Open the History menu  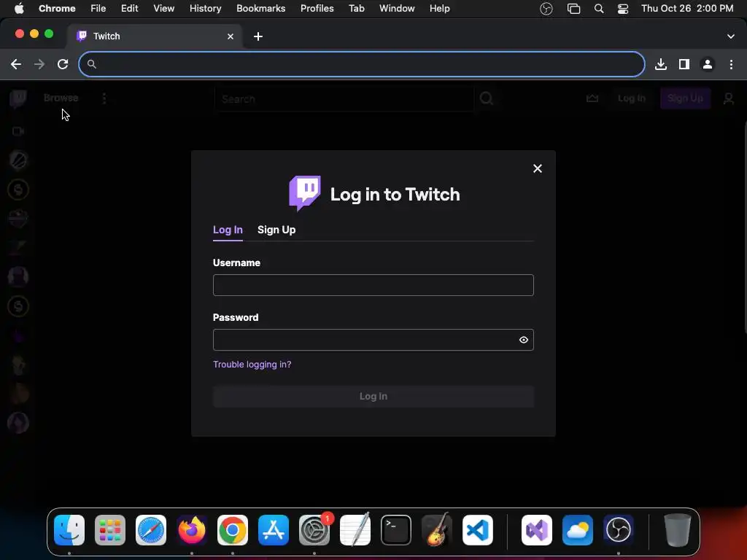coord(205,9)
